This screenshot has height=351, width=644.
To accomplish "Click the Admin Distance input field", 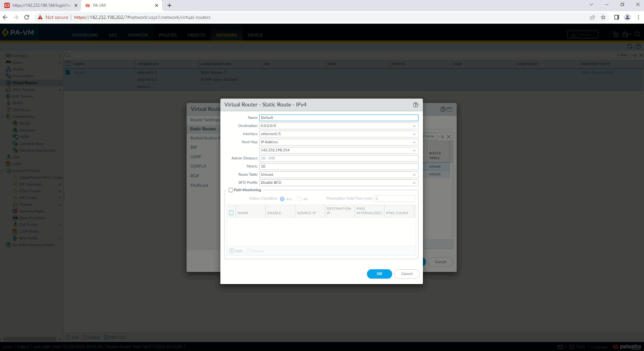I will pyautogui.click(x=339, y=158).
